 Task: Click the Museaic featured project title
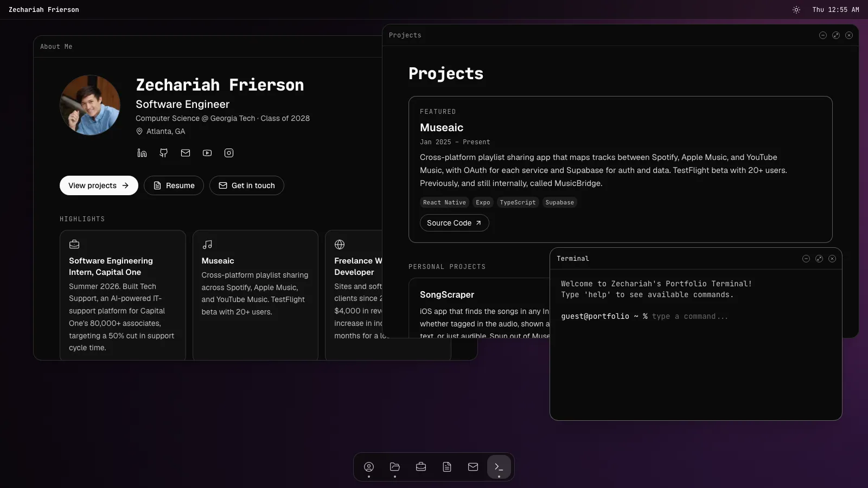pos(442,127)
